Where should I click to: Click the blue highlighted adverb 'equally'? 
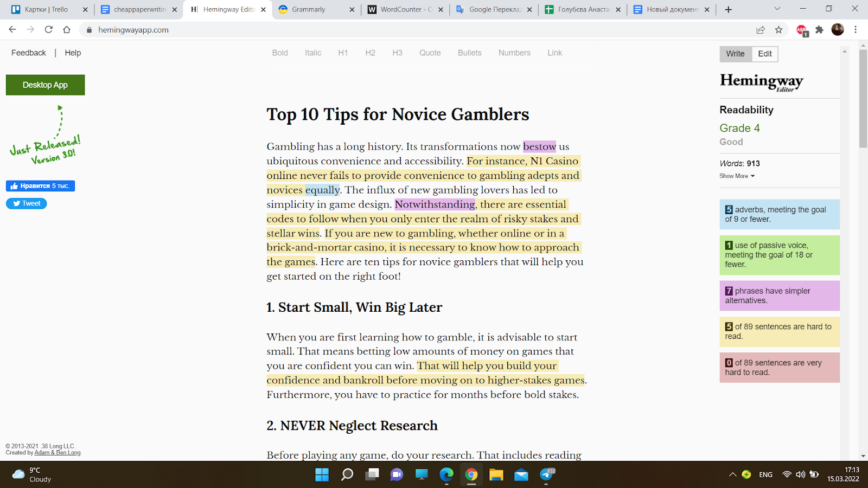coord(322,190)
